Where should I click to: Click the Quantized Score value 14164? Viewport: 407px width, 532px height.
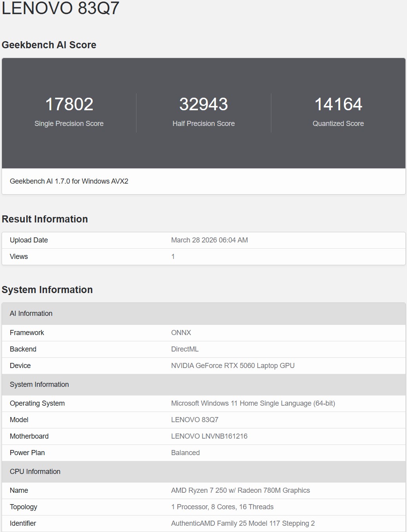click(x=338, y=104)
